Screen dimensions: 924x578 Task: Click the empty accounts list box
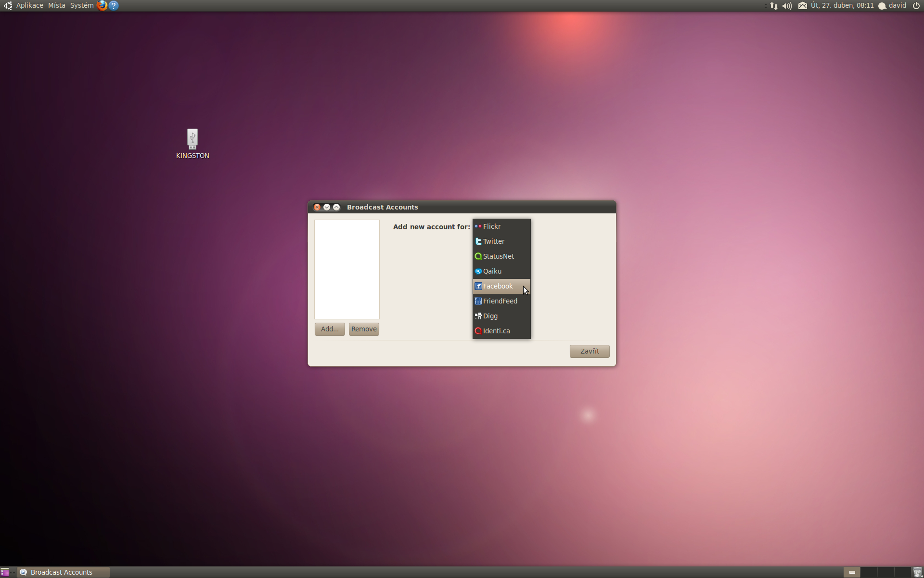tap(347, 269)
